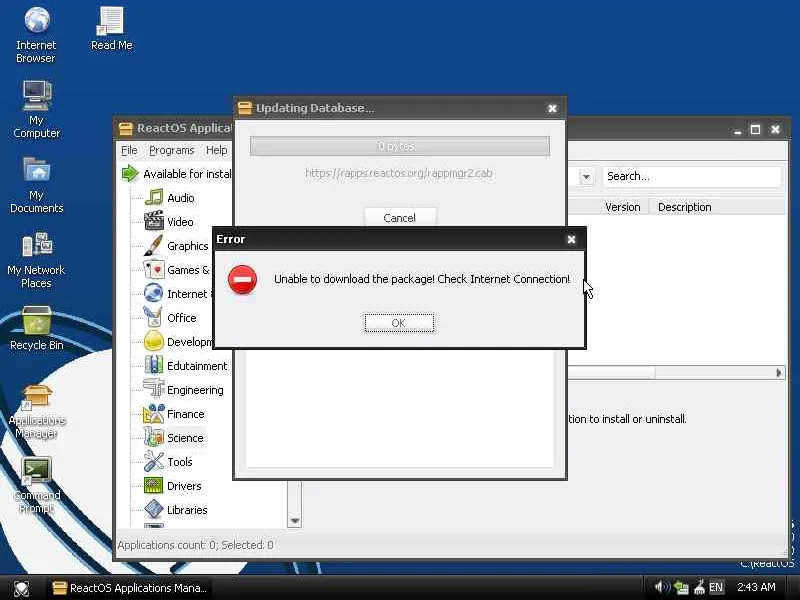
Task: Open the network connection tray icon
Action: [x=681, y=588]
